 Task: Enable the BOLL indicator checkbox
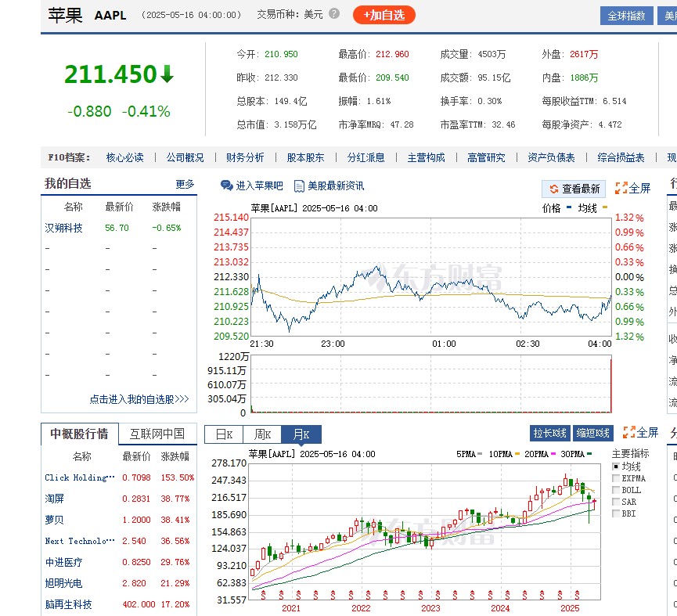[616, 490]
